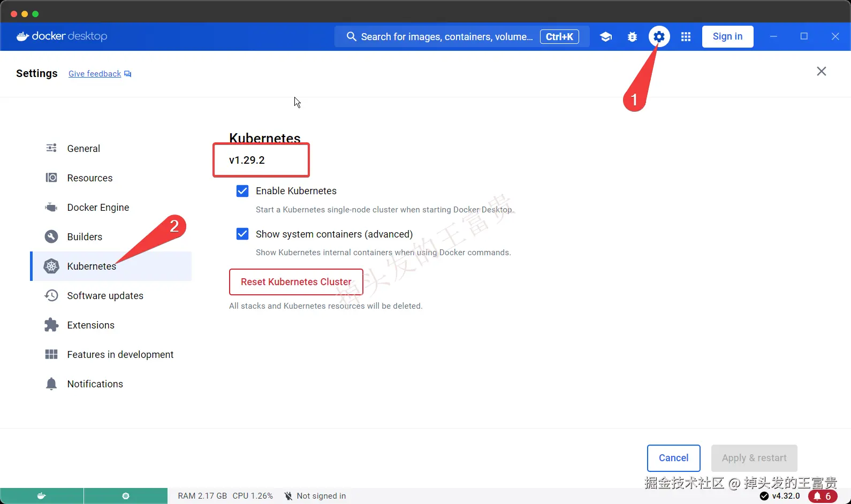Open the Resources settings section
This screenshot has height=504, width=851.
111,178
